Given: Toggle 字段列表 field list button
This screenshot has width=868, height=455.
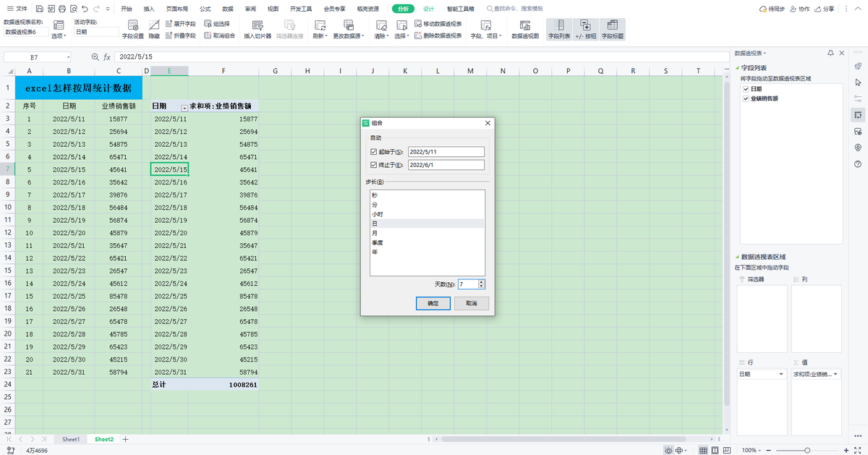Looking at the screenshot, I should point(558,29).
